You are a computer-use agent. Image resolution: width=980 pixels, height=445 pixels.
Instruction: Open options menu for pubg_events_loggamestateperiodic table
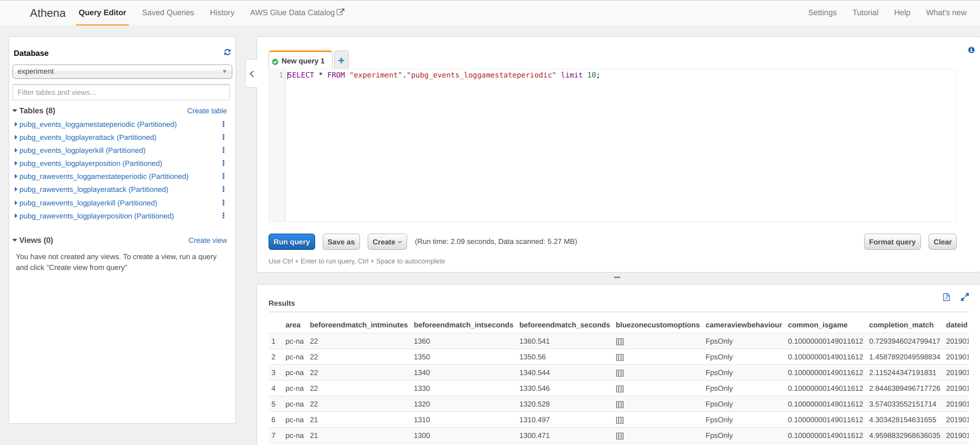pos(224,124)
